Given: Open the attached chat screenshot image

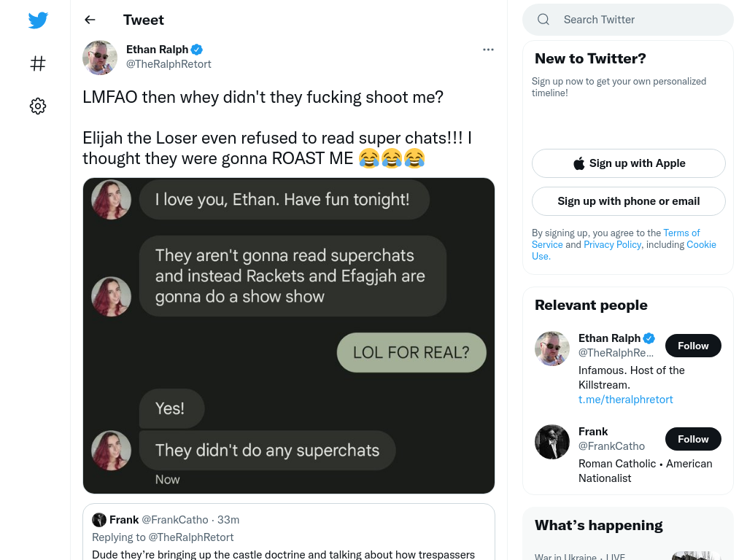Looking at the screenshot, I should click(x=289, y=335).
